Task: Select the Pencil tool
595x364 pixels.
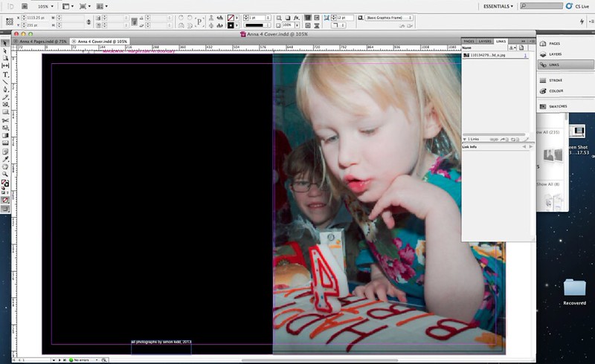Action: point(5,97)
